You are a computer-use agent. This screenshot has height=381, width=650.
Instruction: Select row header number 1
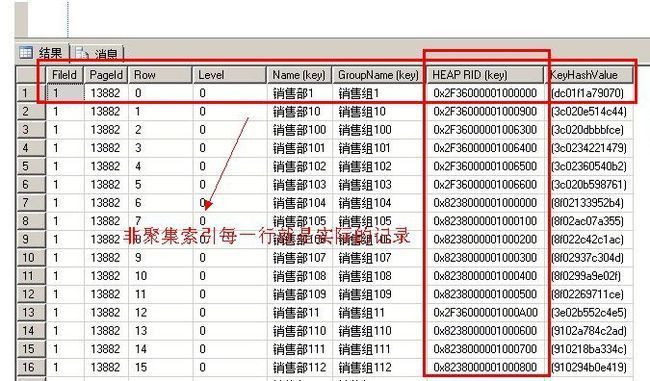(x=31, y=93)
